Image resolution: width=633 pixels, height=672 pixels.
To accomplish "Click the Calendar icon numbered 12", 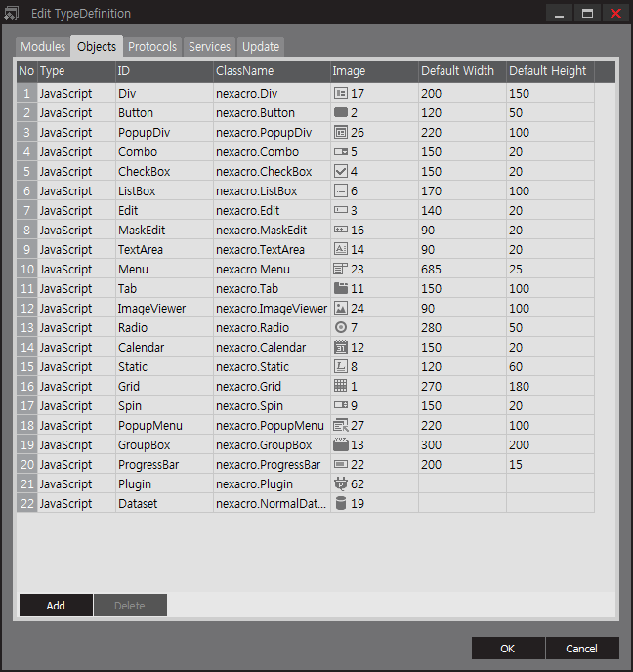I will [x=341, y=347].
